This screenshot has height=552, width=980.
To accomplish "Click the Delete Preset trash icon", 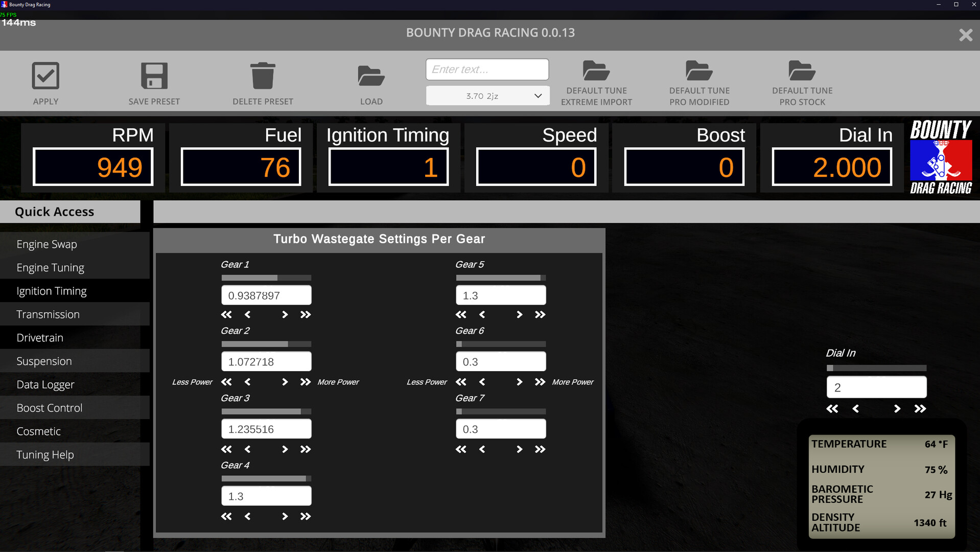I will pos(263,76).
